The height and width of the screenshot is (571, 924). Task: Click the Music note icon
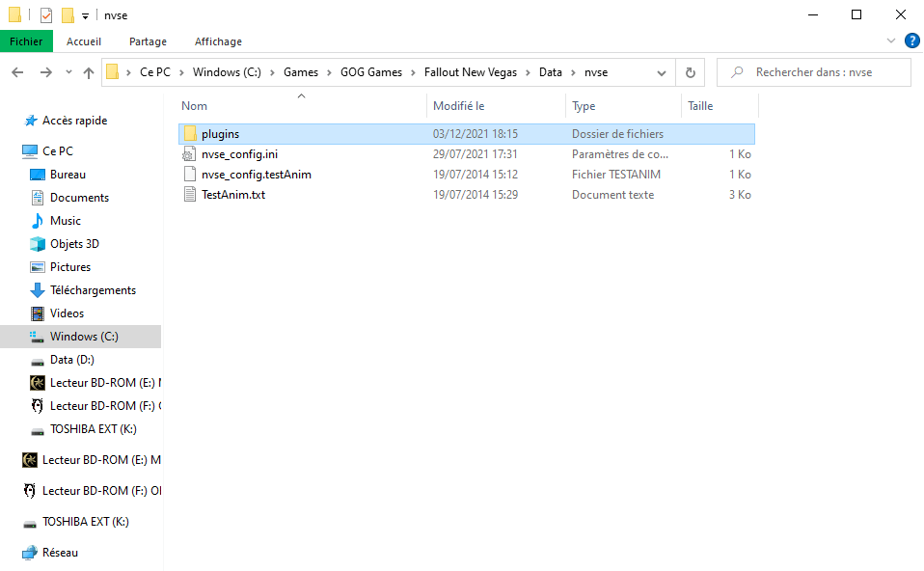tap(37, 221)
